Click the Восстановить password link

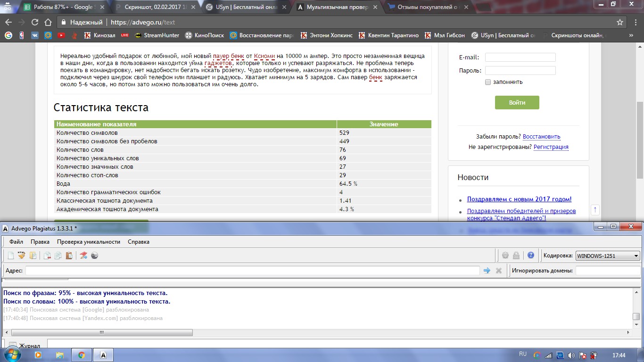541,137
